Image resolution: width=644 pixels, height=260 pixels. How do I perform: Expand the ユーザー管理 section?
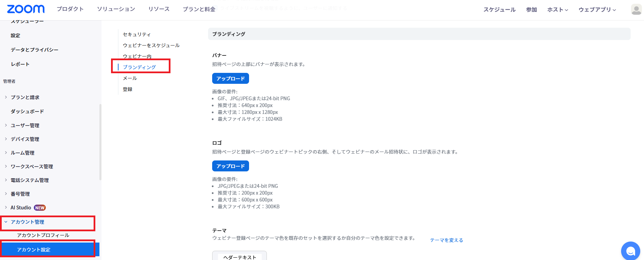(25, 126)
